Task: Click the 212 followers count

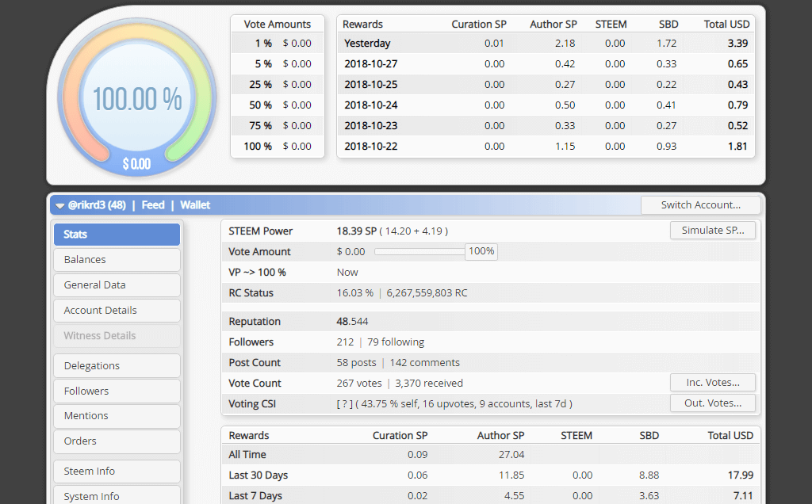Action: point(345,342)
